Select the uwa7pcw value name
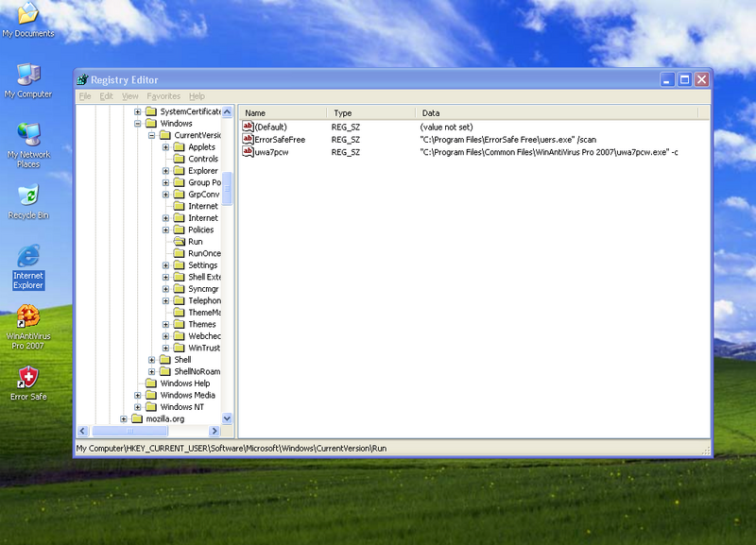The image size is (756, 545). pyautogui.click(x=271, y=152)
